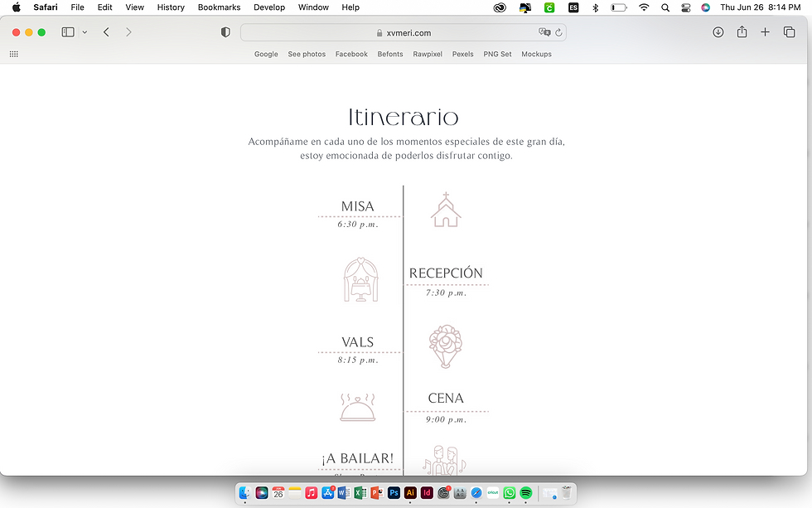
Task: Click the translate icon in address bar
Action: 544,32
